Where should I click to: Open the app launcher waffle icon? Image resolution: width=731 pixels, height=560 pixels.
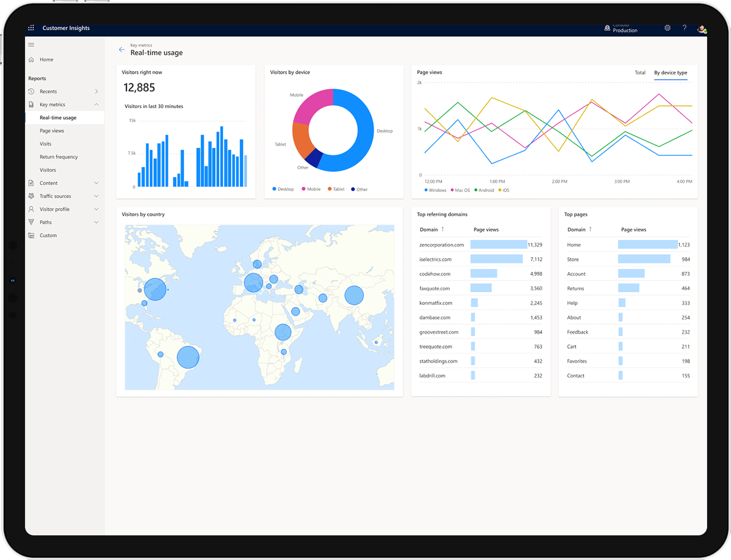[x=31, y=28]
